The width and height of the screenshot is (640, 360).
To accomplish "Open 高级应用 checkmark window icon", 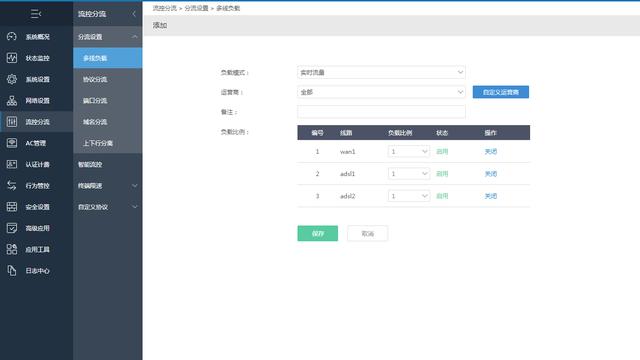I will [x=12, y=228].
